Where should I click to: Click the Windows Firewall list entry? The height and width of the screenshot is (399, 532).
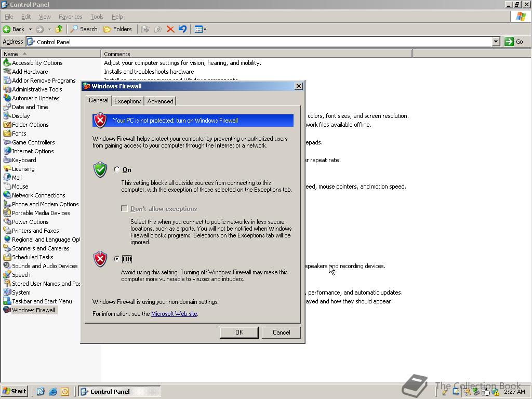tap(34, 310)
